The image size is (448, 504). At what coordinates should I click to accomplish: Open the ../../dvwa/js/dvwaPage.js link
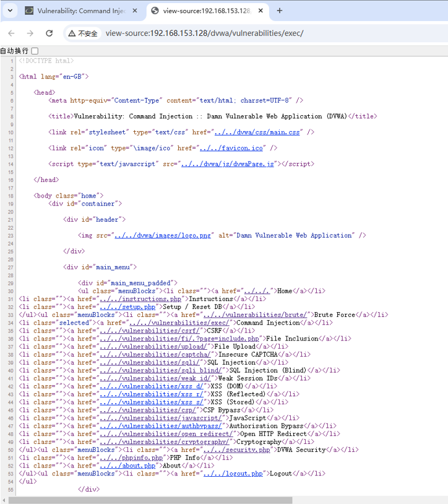pos(227,164)
